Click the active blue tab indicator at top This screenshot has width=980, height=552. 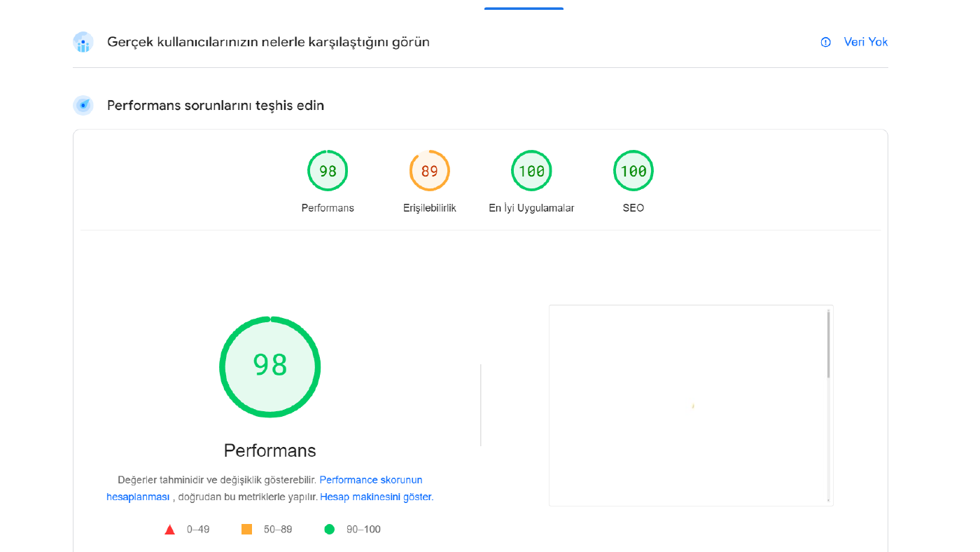point(524,8)
